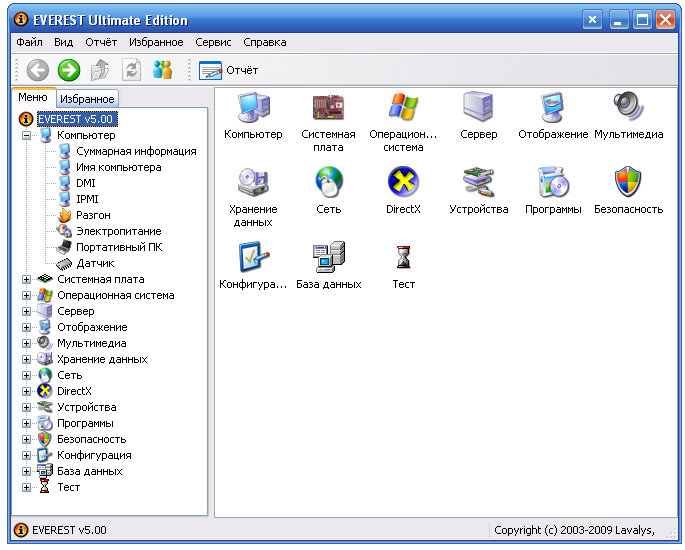The height and width of the screenshot is (550, 685).
Task: Open the Отчёт menu in menu bar
Action: coord(101,42)
